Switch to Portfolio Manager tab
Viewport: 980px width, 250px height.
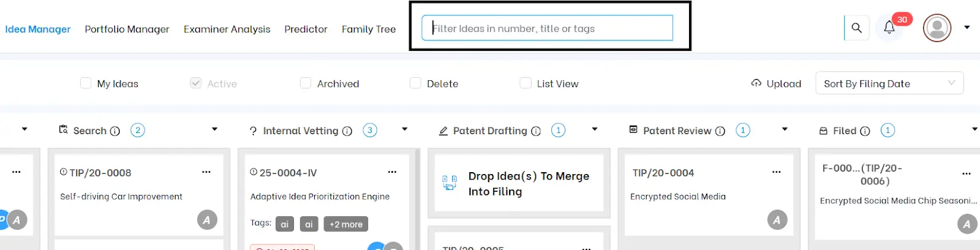coord(127,29)
